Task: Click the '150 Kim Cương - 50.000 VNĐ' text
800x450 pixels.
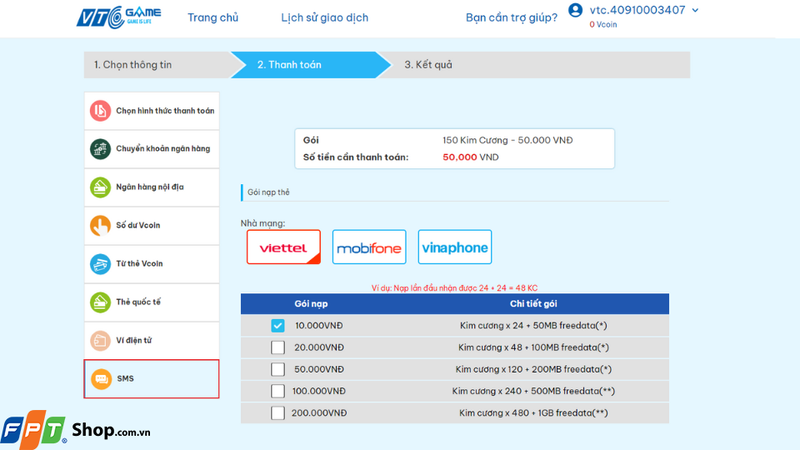Action: click(x=508, y=140)
